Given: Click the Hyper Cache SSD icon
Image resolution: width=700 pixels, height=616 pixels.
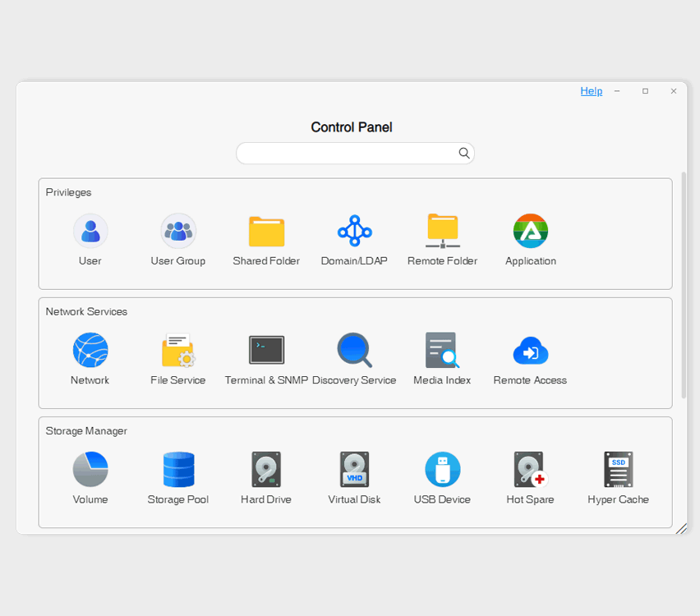Looking at the screenshot, I should (618, 470).
